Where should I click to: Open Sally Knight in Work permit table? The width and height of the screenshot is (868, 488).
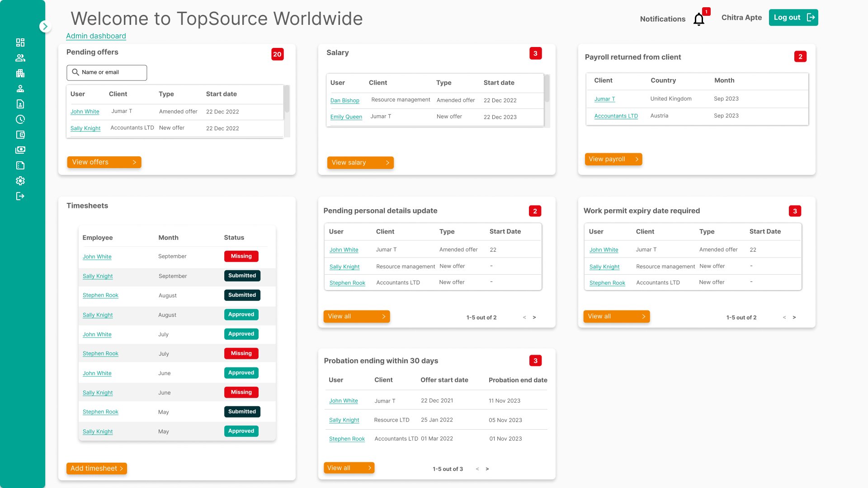point(604,267)
